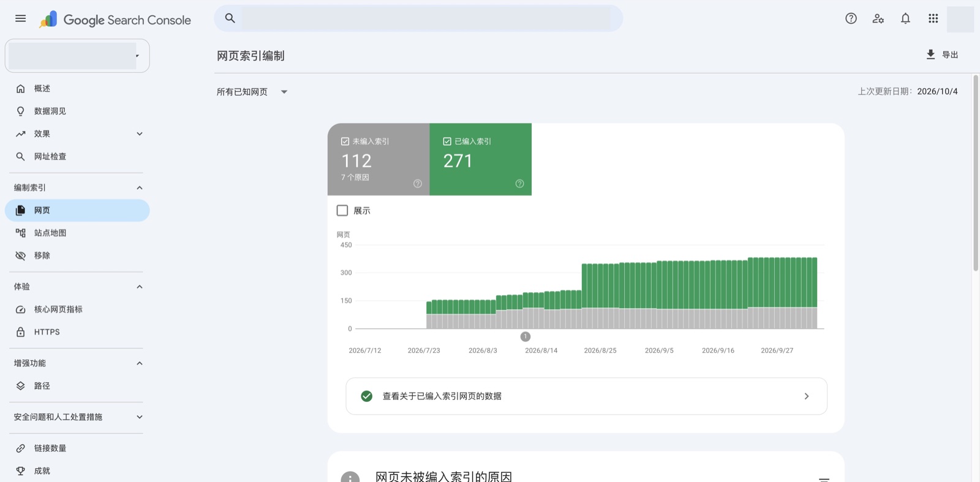Click the 网址检查 magnifier icon
The height and width of the screenshot is (482, 980).
(20, 157)
